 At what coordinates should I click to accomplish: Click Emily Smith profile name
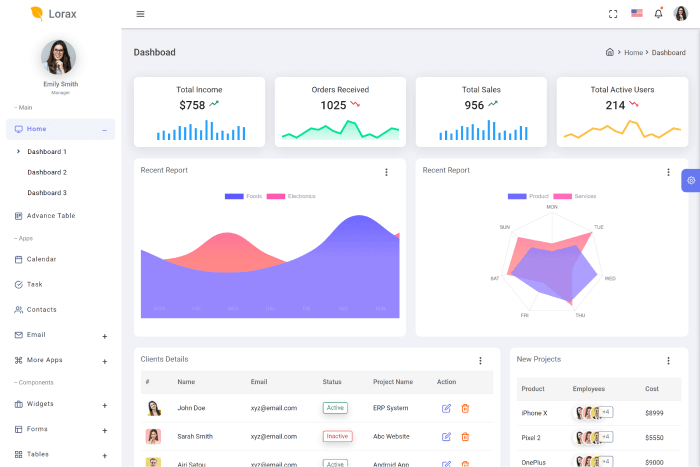[61, 84]
